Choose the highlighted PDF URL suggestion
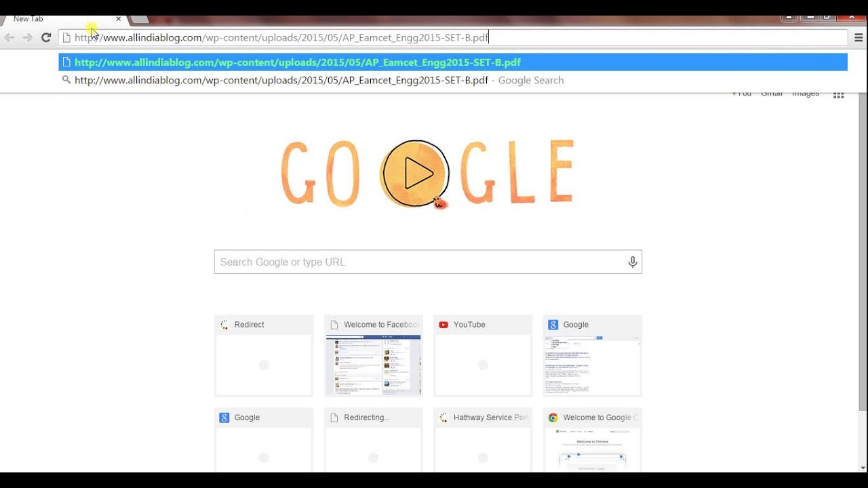Image resolution: width=868 pixels, height=488 pixels. click(453, 62)
